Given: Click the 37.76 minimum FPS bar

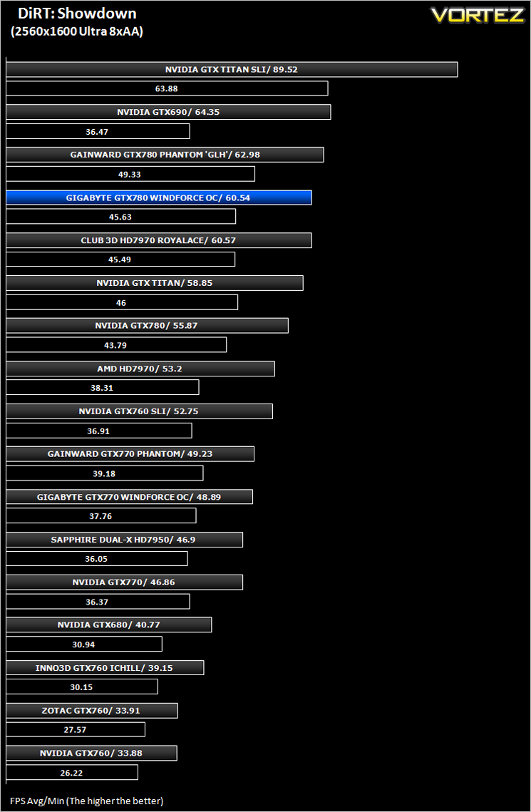Looking at the screenshot, I should click(101, 516).
